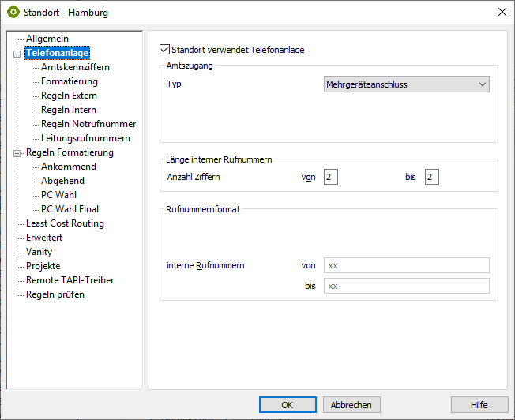Screen dimensions: 515x420
Task: Open Regeln Notrufnummer in the tree
Action: (88, 124)
